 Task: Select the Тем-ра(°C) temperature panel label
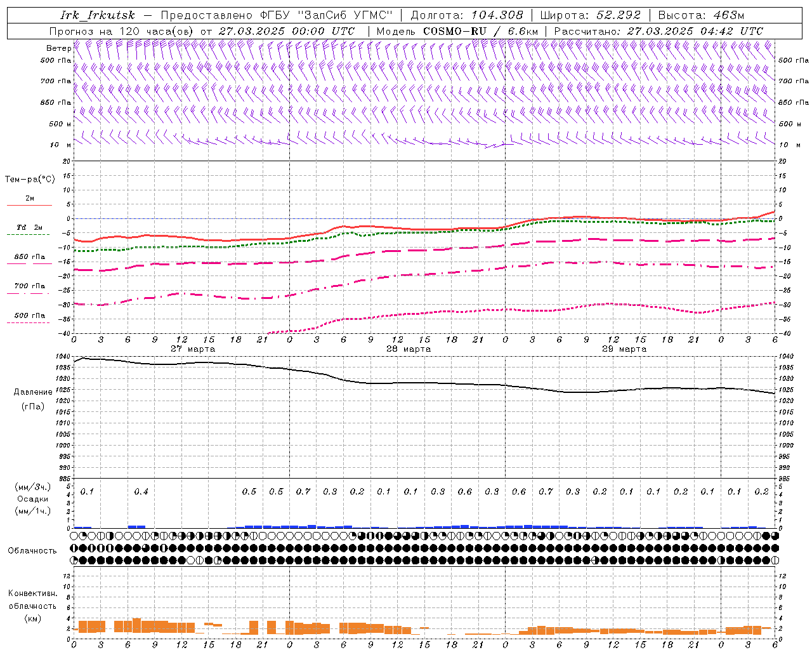30,180
